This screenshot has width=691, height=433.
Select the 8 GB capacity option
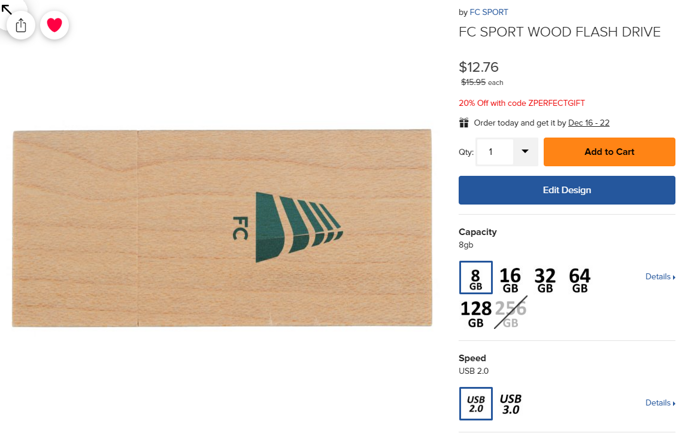pos(476,277)
